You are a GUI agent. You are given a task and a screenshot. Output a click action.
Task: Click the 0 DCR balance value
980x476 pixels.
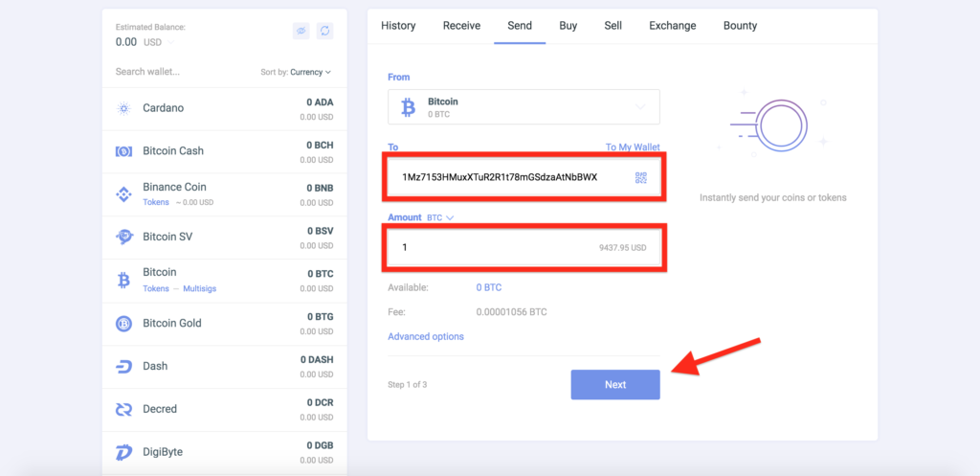[320, 403]
